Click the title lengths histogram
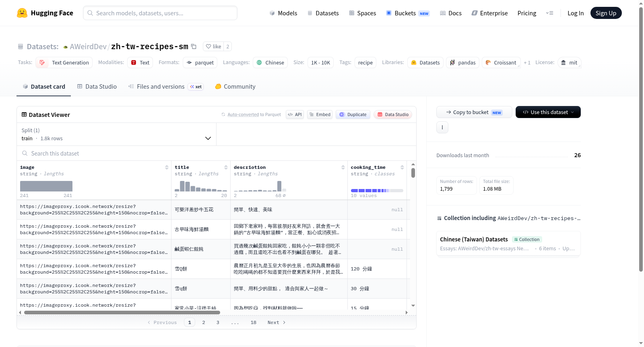The image size is (644, 347). pos(201,186)
